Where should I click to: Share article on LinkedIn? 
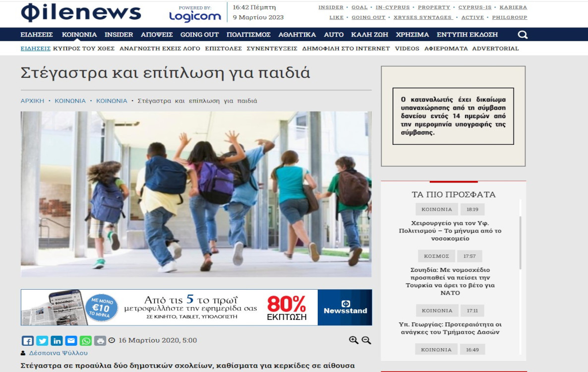point(57,341)
